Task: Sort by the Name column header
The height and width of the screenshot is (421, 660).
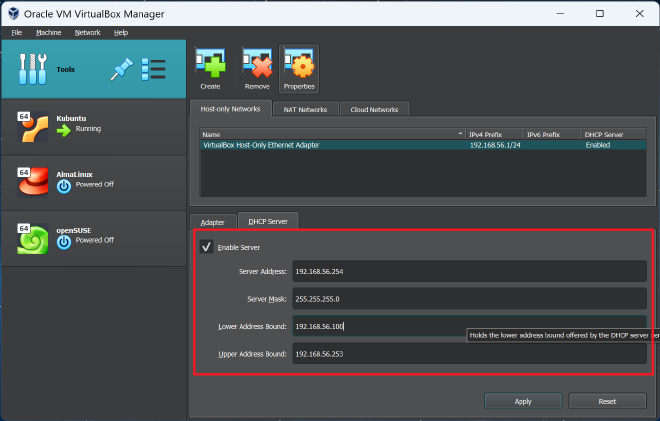Action: pyautogui.click(x=333, y=134)
